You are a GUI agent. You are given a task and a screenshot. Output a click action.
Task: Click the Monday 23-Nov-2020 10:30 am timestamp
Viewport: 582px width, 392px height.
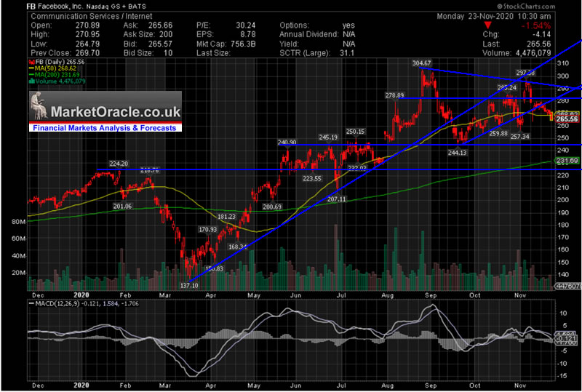494,16
